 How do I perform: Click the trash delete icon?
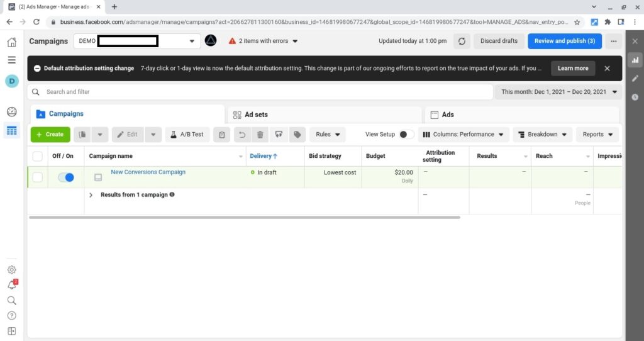[x=260, y=135]
